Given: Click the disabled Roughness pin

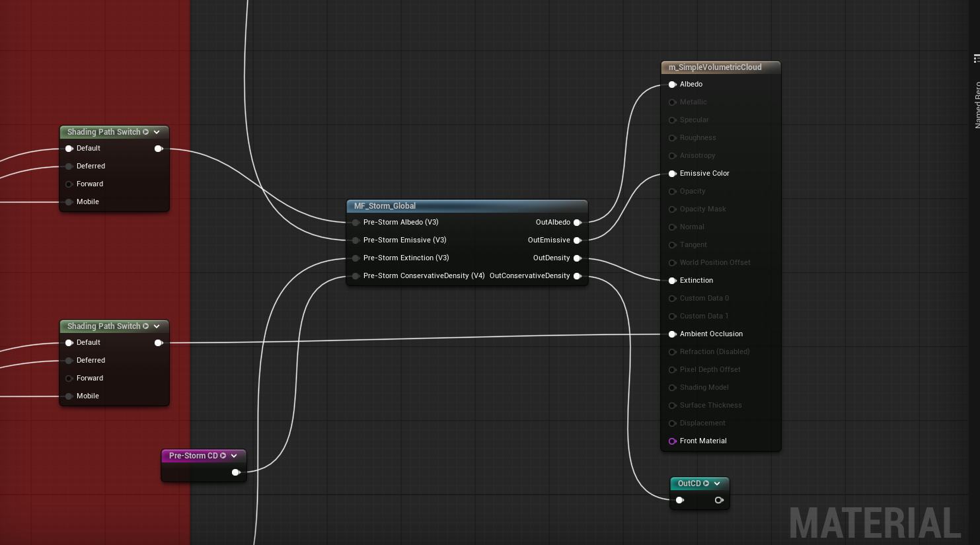Looking at the screenshot, I should point(672,138).
